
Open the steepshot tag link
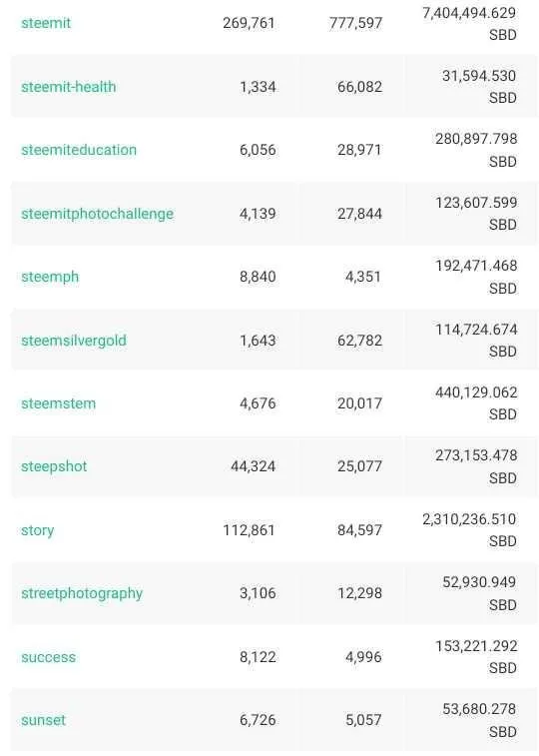[x=54, y=466]
